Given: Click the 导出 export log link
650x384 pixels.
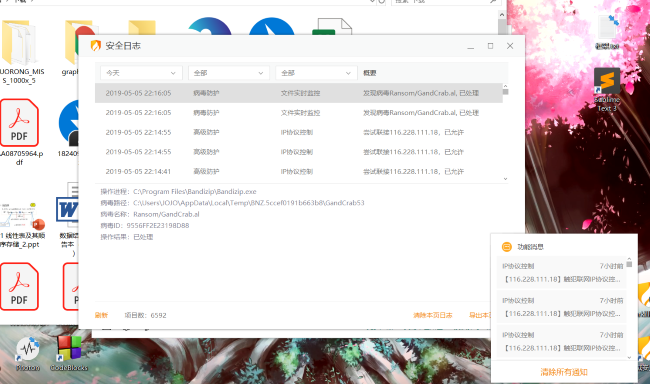Looking at the screenshot, I should (x=480, y=315).
